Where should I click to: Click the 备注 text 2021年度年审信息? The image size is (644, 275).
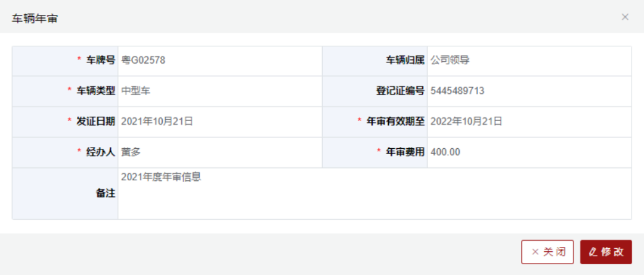[x=161, y=177]
